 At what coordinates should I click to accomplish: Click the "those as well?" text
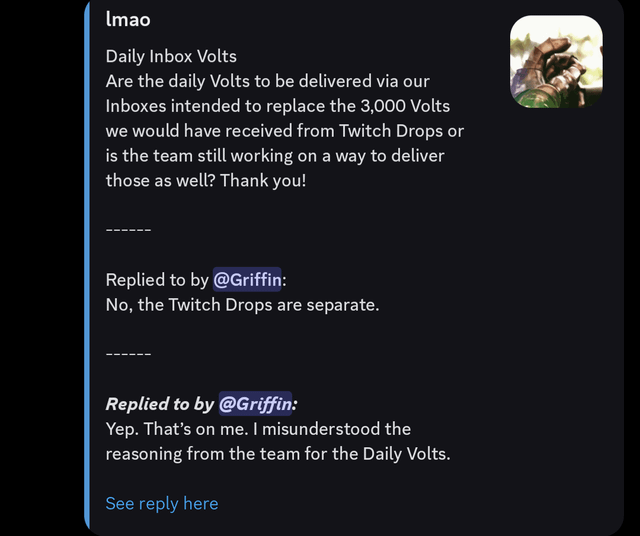click(x=160, y=180)
